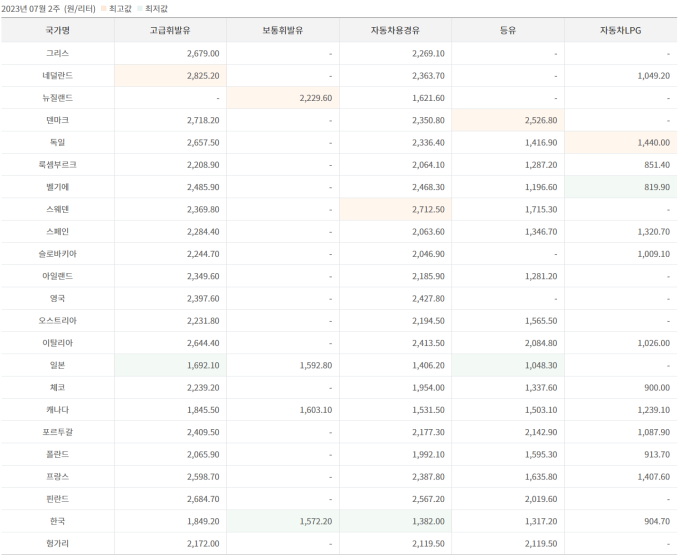The image size is (680, 557).
Task: Click the 국가명 column header
Action: [57, 30]
